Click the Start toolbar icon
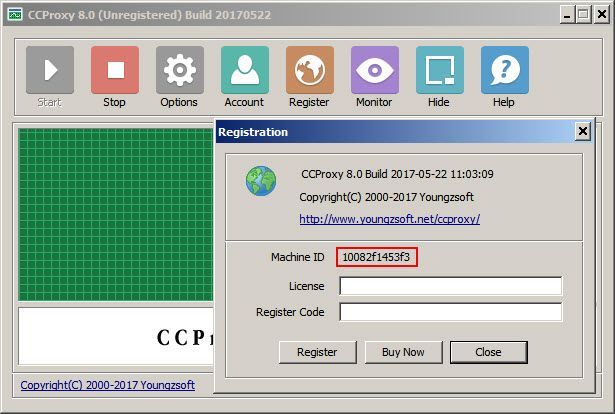The image size is (615, 414). [50, 70]
